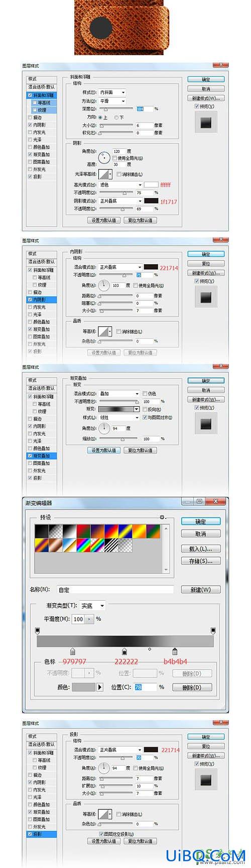The height and width of the screenshot is (868, 251).
Task: Open 混合模式 dropdown in 内阴影 dialog
Action: click(x=120, y=267)
